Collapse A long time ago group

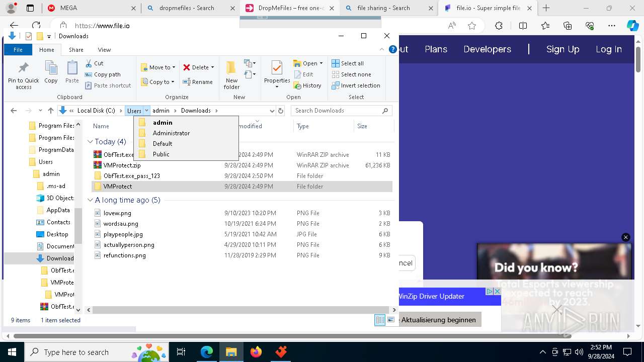pos(90,200)
